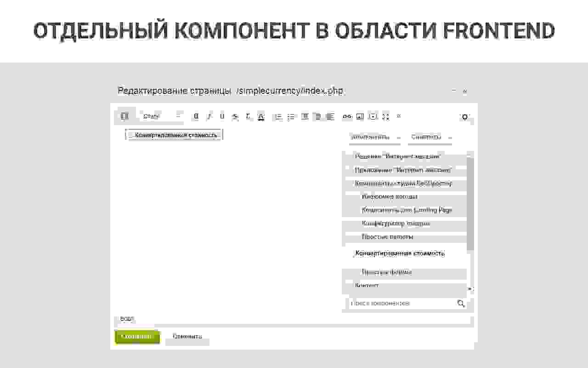
Task: Insert a numbered list
Action: point(278,116)
